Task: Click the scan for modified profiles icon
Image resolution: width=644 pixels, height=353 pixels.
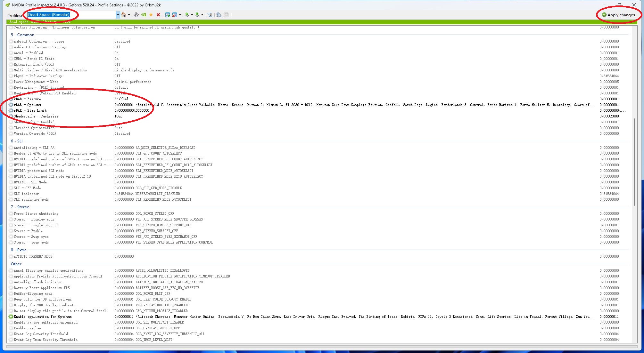Action: [219, 15]
